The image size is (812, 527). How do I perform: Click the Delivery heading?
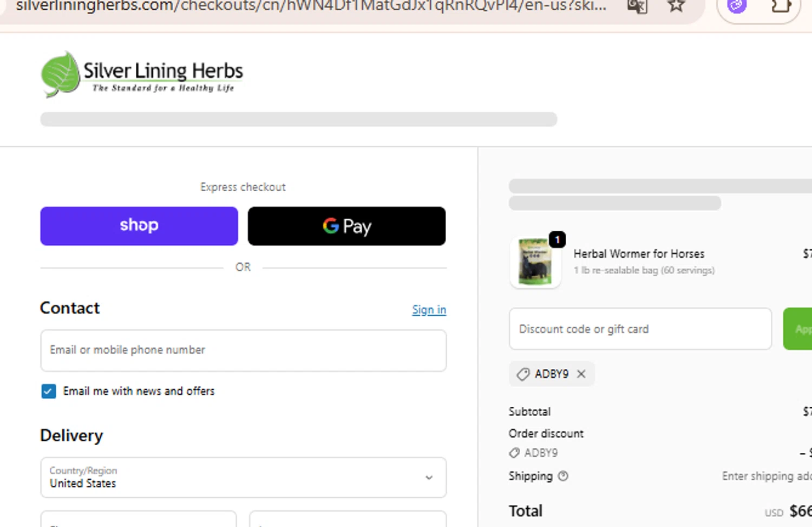coord(71,435)
